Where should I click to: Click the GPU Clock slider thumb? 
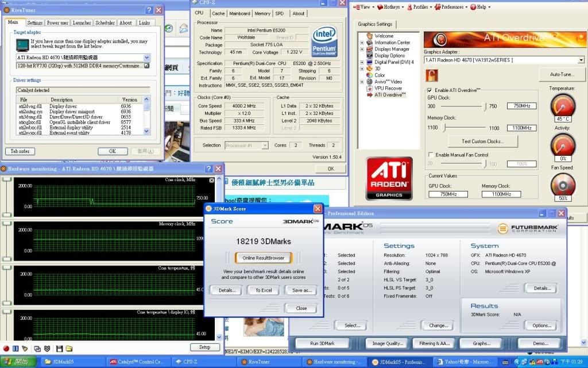point(485,106)
